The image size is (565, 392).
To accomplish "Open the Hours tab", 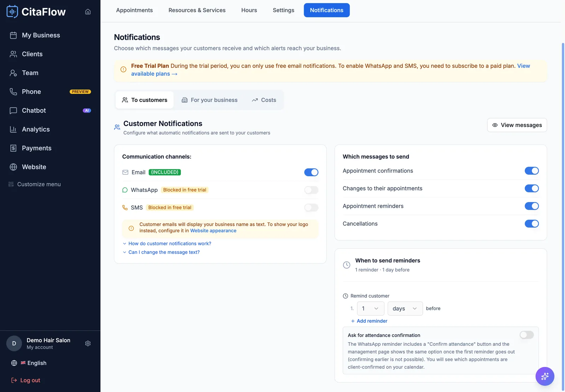I will (249, 10).
